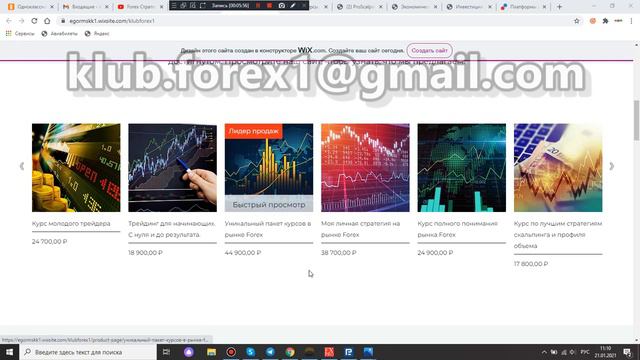Screen dimensions: 640x360
Task: Open the Photos app taskbar icon
Action: click(369, 352)
